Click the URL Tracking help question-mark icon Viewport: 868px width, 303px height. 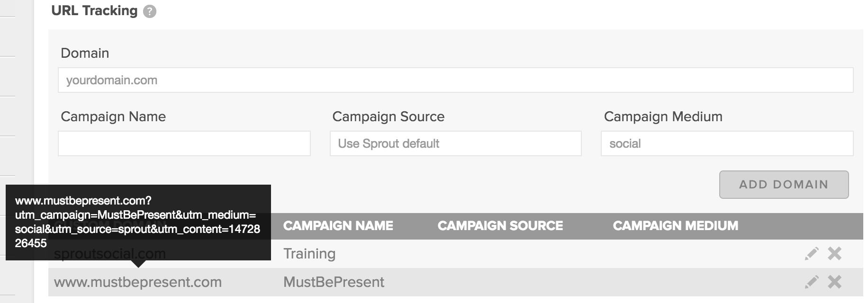tap(150, 11)
